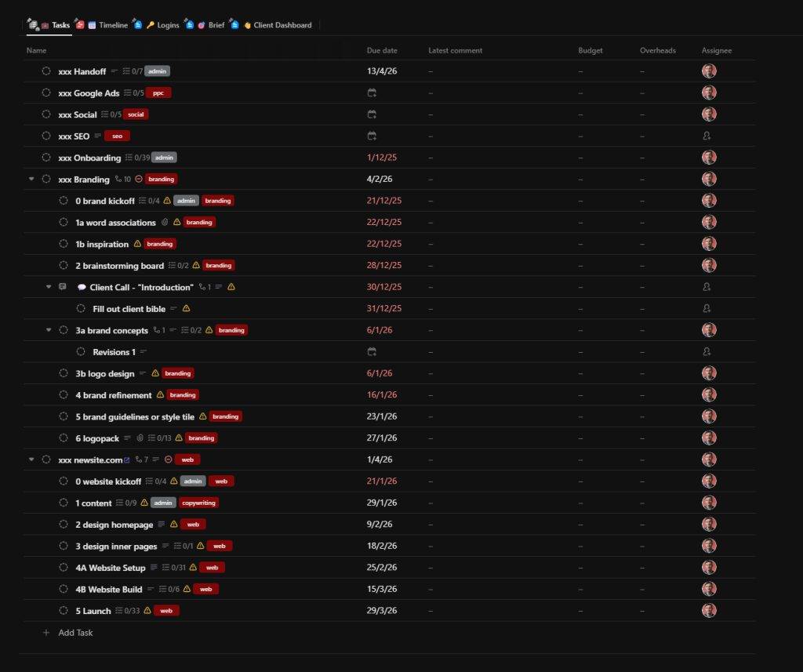Click the subtask count icon on xxx Branding
Image resolution: width=803 pixels, height=672 pixels.
pos(119,179)
